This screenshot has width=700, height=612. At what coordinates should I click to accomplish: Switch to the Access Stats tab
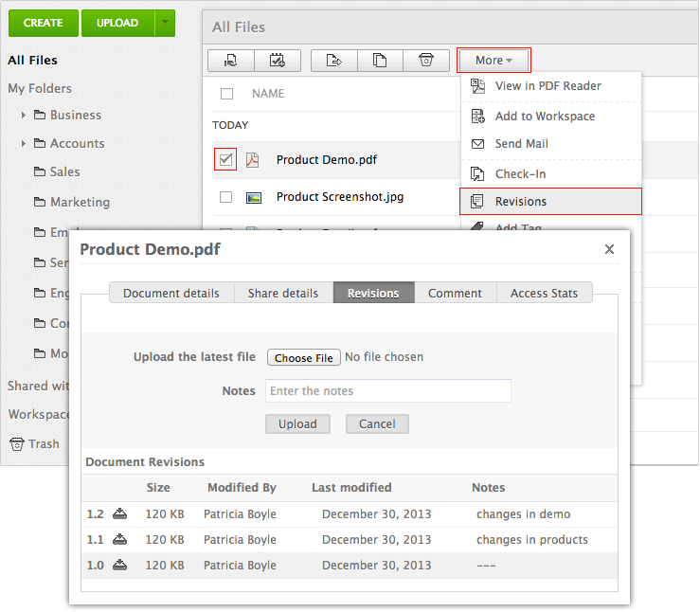[544, 293]
